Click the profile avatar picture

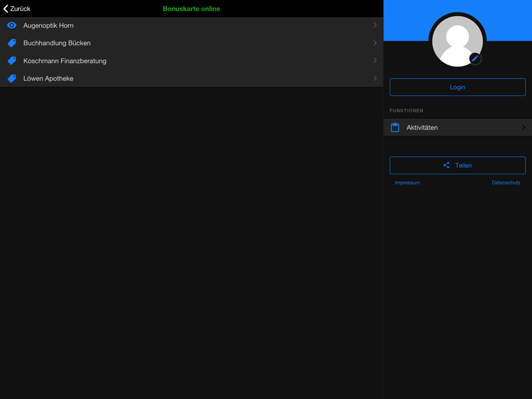coord(458,41)
